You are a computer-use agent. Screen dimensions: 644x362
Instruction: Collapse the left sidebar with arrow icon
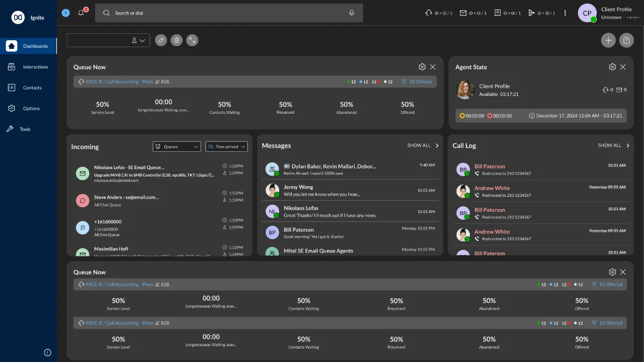point(47,352)
